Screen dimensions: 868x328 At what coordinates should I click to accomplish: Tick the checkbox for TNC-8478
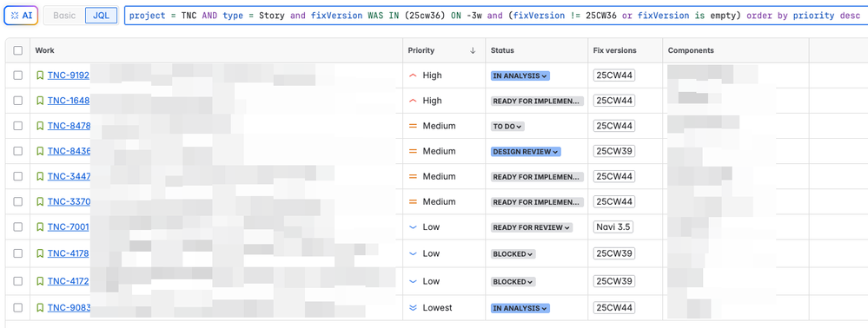[x=18, y=126]
